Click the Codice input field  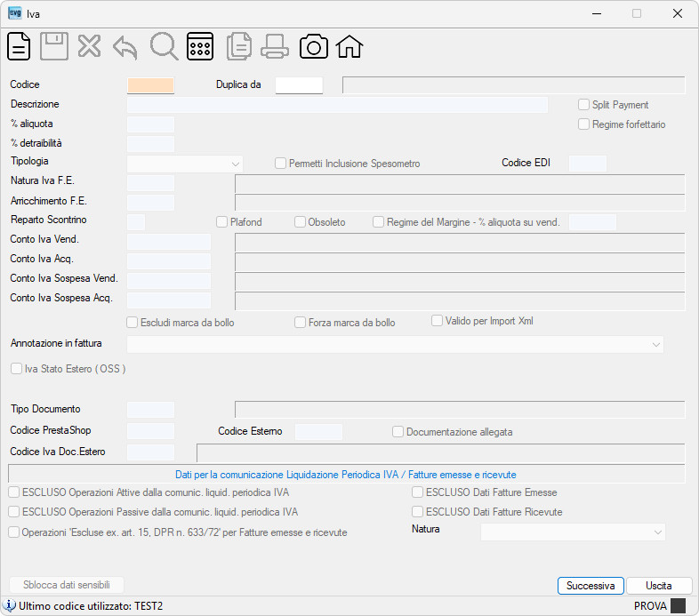pos(150,85)
